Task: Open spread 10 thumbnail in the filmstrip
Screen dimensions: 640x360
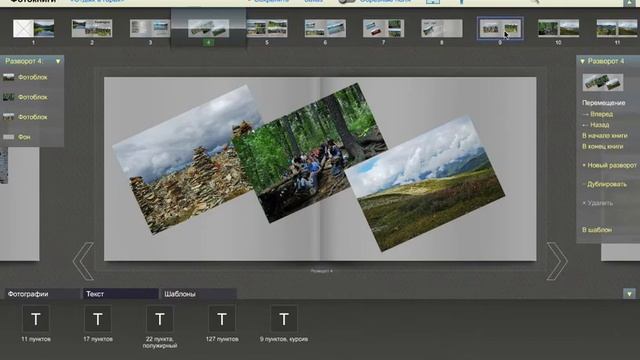Action: (558, 29)
